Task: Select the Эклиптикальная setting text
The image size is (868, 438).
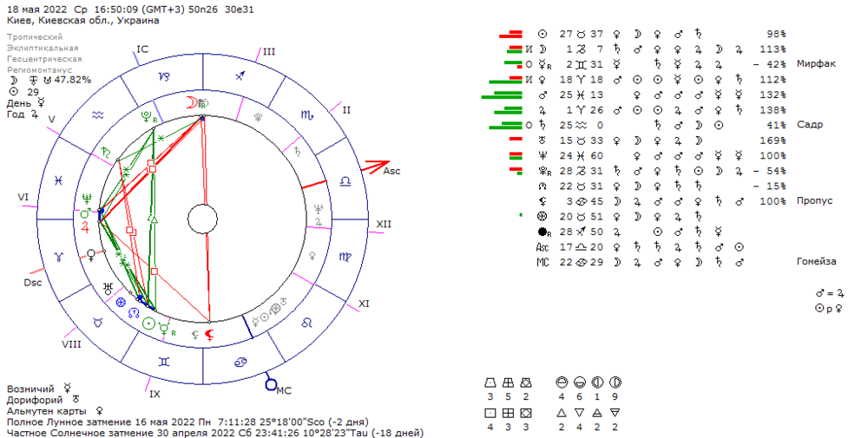Action: [x=43, y=48]
